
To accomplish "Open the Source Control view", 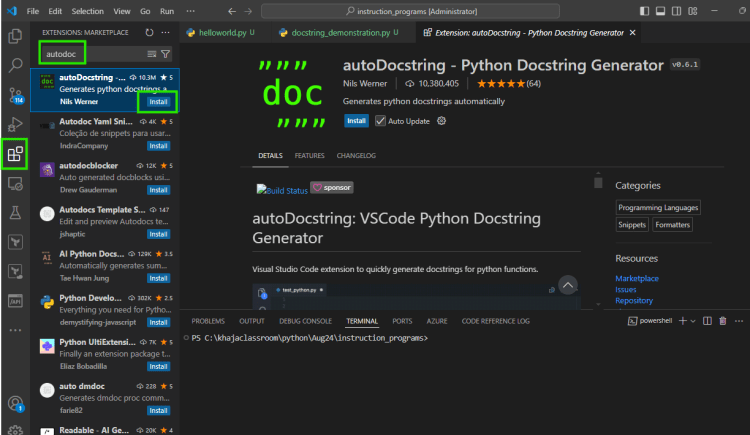I will click(15, 95).
